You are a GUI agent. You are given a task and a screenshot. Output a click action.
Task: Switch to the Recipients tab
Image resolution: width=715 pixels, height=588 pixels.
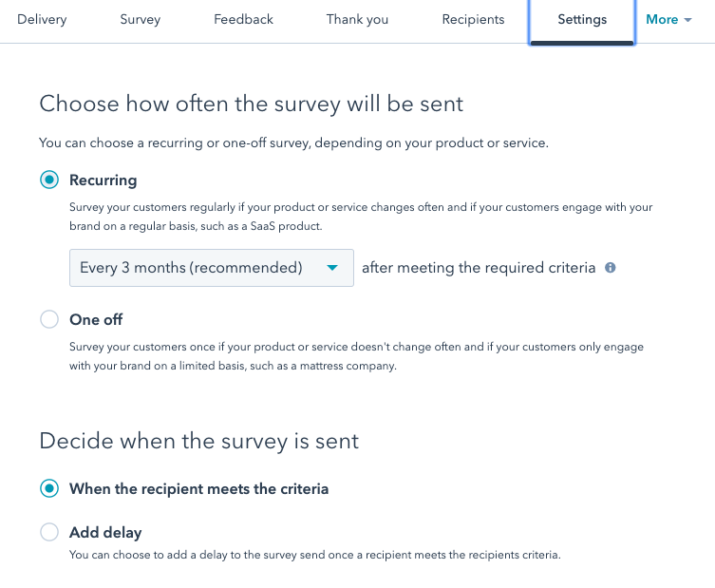tap(473, 20)
